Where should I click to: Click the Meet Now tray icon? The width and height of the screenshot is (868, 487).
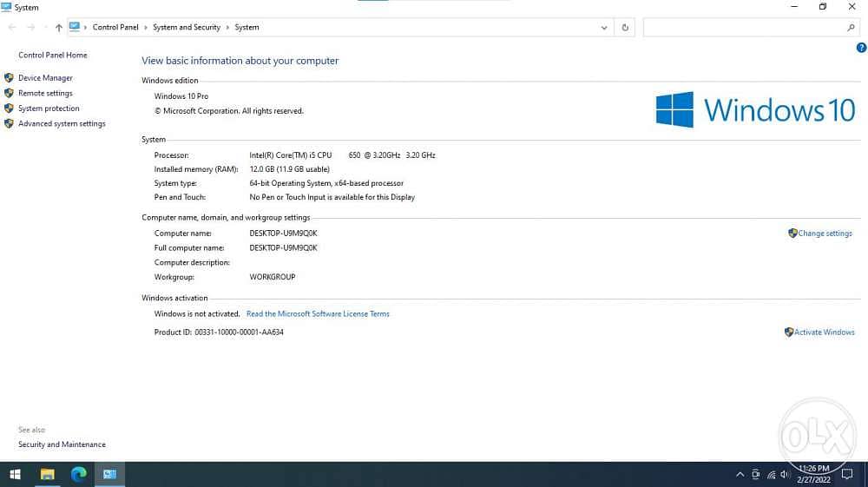pos(756,474)
